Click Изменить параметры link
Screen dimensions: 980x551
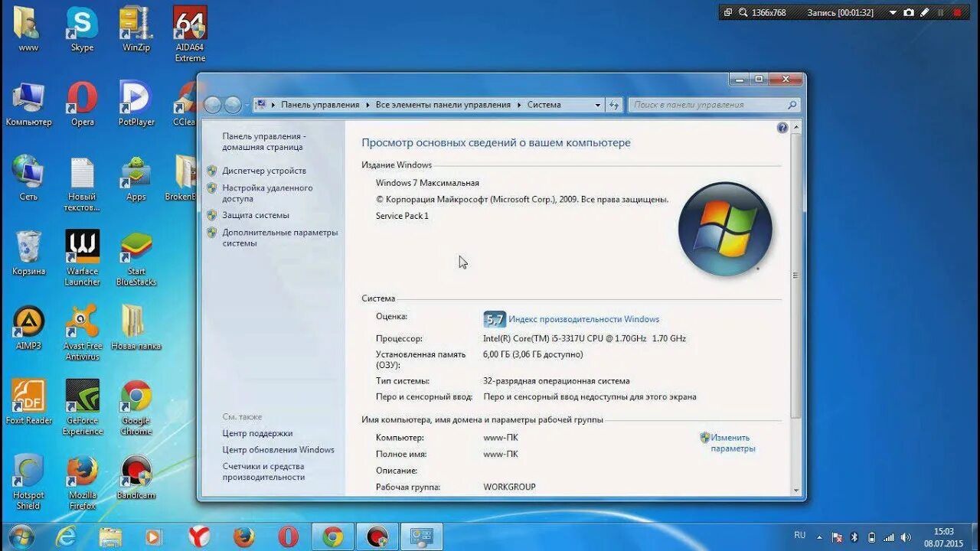[733, 443]
